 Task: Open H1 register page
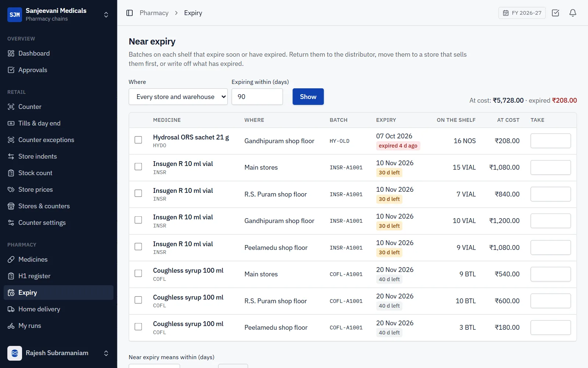point(58,276)
